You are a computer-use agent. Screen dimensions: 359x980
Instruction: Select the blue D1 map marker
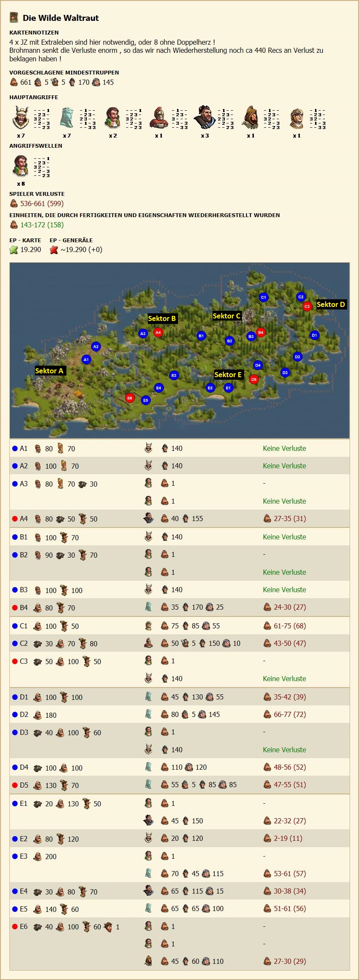point(314,335)
